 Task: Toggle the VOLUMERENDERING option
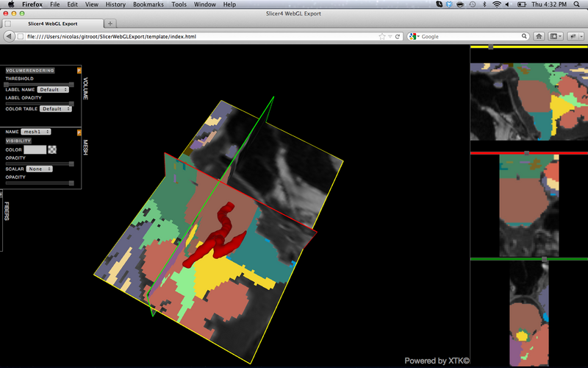tap(29, 70)
